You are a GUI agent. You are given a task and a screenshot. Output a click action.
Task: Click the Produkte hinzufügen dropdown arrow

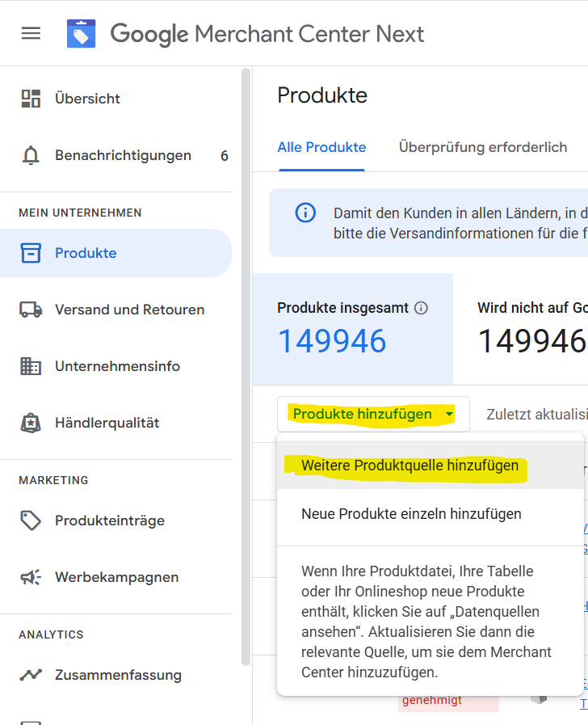pos(449,415)
